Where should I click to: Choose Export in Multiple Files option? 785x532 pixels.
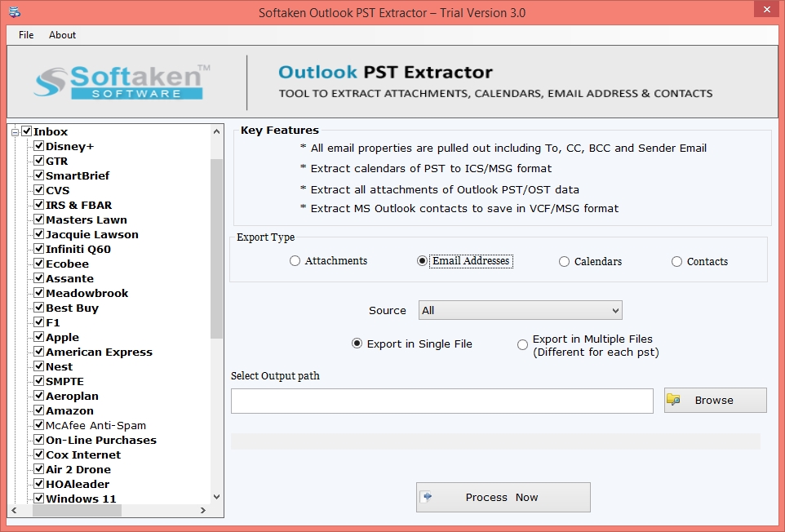point(522,344)
